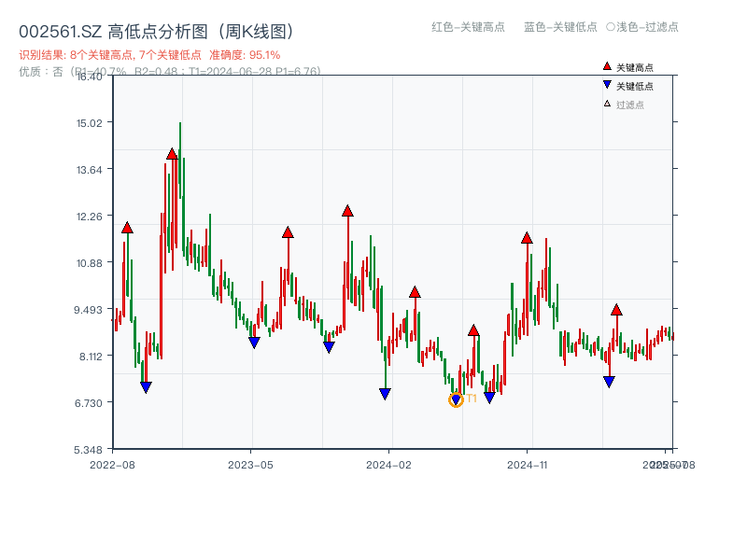The width and height of the screenshot is (747, 560).
Task: Select the red triangle marker just right of 2024-02
Action: tap(414, 291)
